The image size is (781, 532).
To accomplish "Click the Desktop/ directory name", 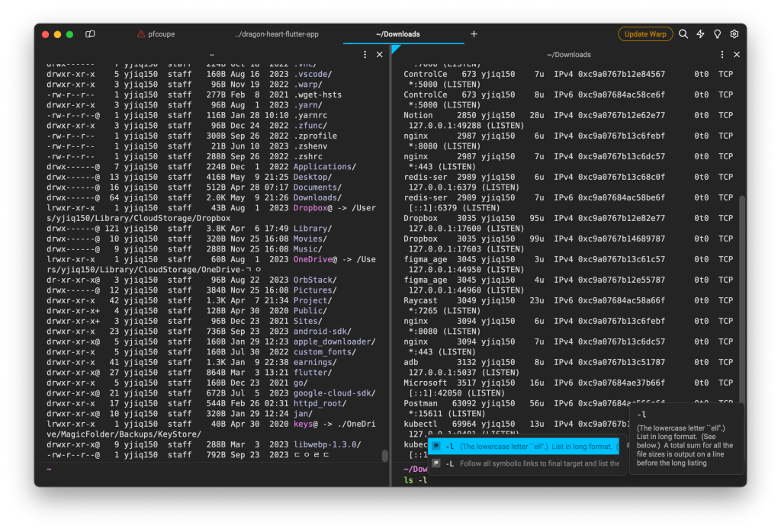I will (x=313, y=177).
